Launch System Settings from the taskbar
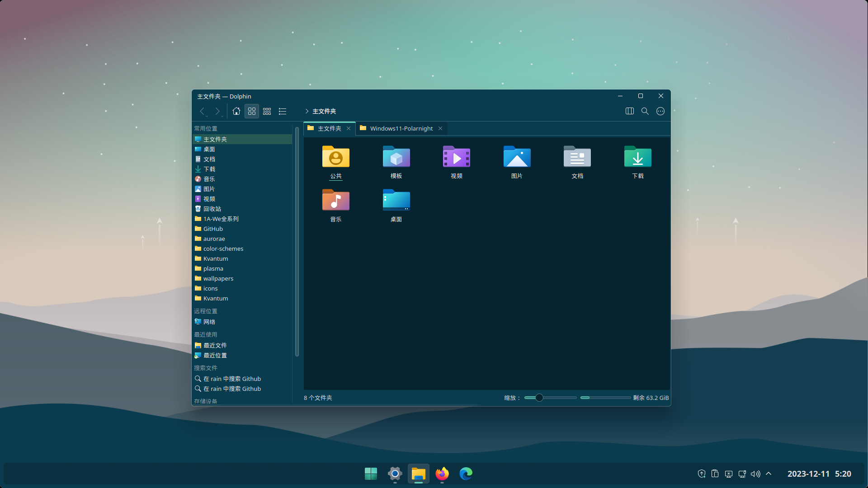This screenshot has width=868, height=488. point(395,474)
